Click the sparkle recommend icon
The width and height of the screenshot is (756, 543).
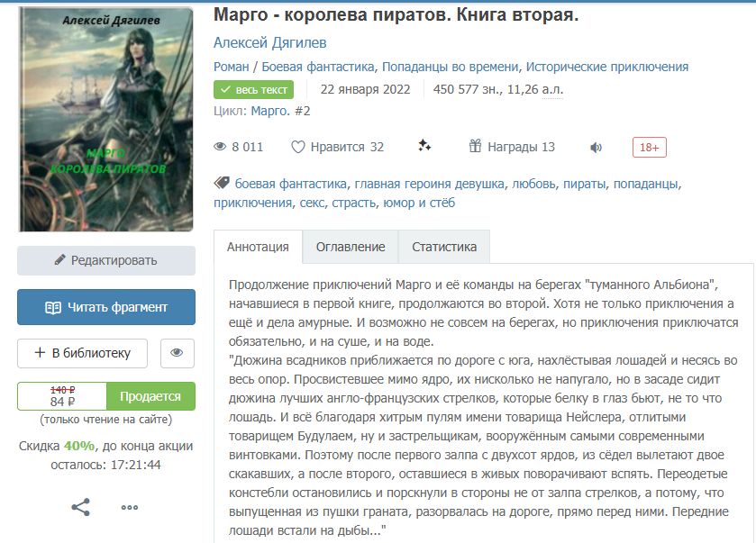[424, 146]
